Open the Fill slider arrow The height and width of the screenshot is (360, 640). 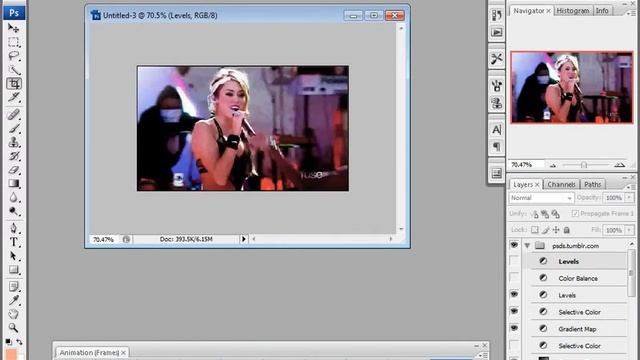(629, 230)
